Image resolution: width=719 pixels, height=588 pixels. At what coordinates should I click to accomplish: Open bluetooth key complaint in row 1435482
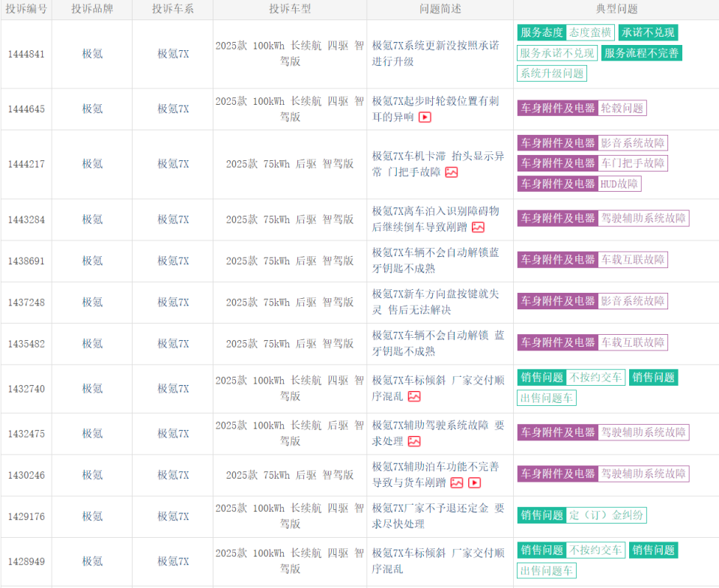point(438,343)
